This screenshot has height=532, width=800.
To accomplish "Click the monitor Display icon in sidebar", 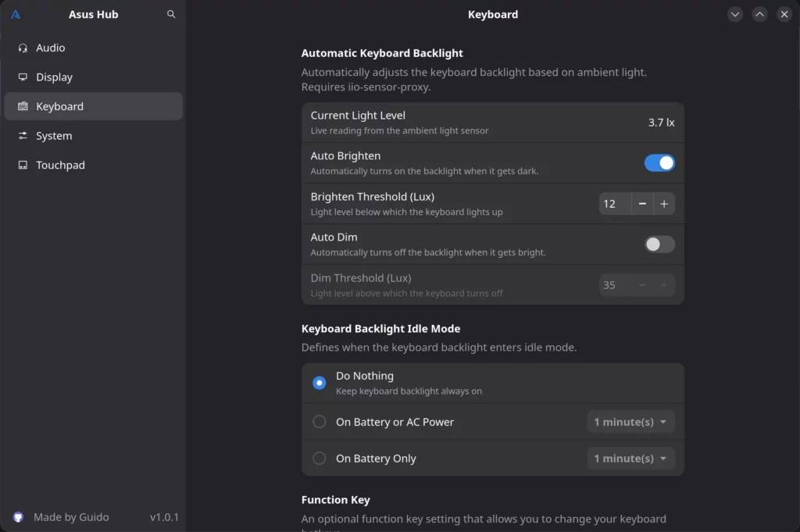I will pyautogui.click(x=23, y=77).
